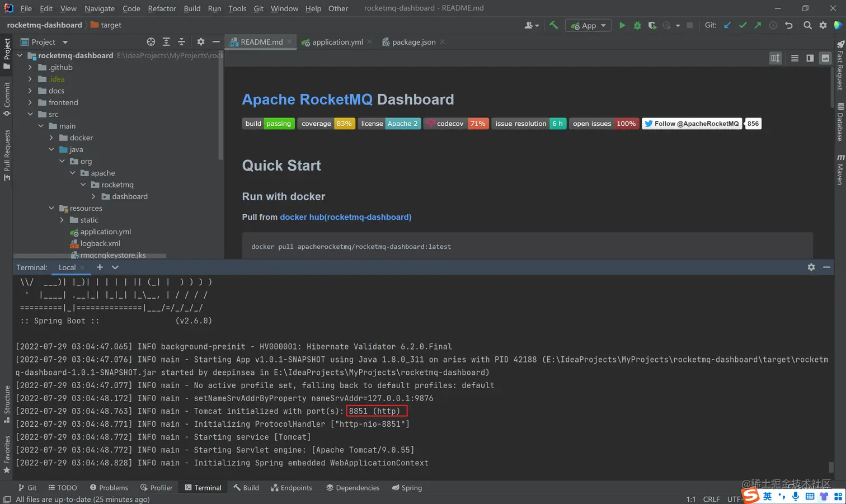
Task: Debug the App with bug icon
Action: click(x=637, y=25)
